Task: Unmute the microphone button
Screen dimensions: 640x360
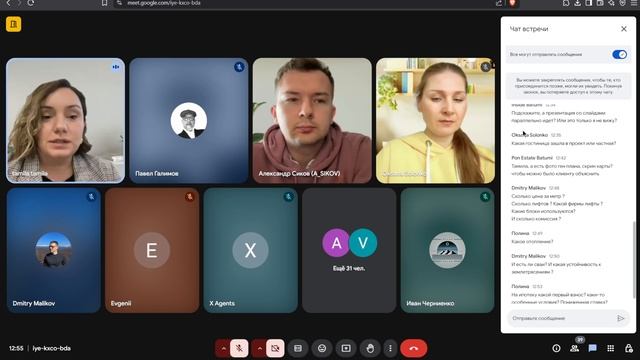Action: point(239,348)
